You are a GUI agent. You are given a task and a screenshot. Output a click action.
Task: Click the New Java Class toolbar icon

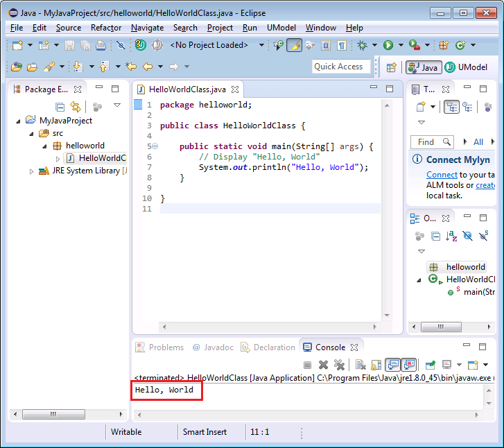pyautogui.click(x=460, y=45)
